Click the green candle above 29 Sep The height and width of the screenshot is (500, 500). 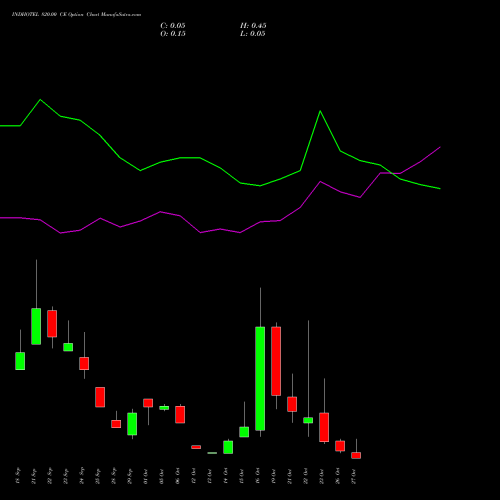tap(132, 424)
